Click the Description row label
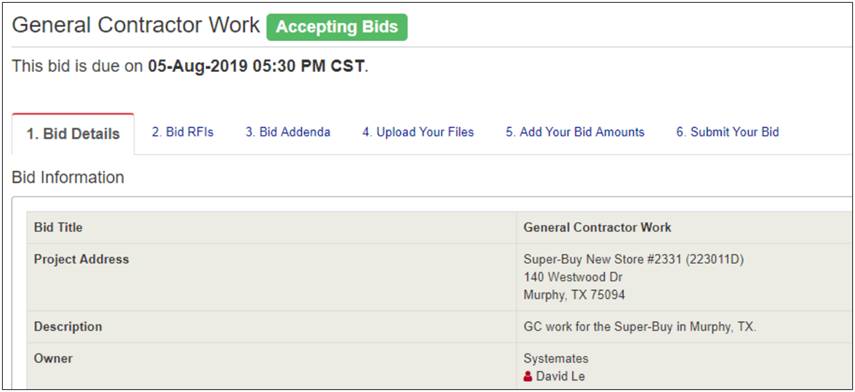Image resolution: width=855 pixels, height=392 pixels. click(x=68, y=327)
